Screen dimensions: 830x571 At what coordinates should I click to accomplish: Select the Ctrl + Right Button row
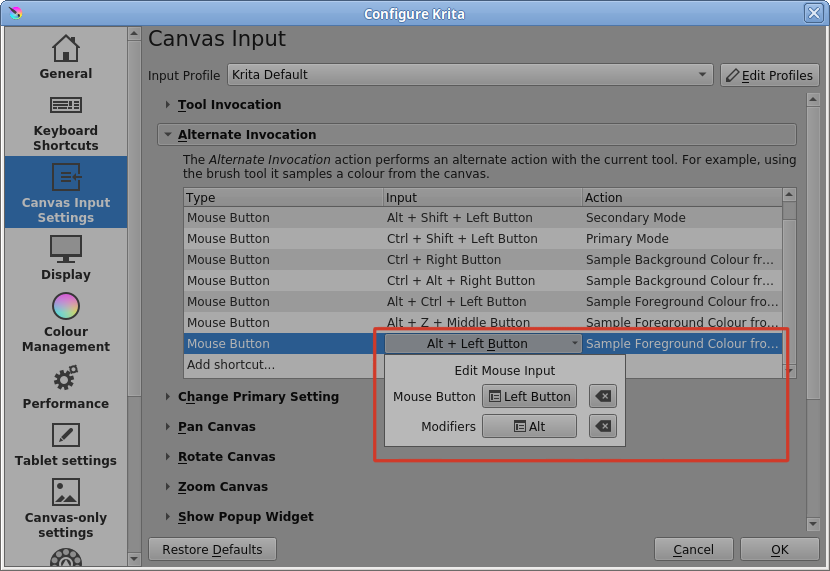pyautogui.click(x=483, y=260)
